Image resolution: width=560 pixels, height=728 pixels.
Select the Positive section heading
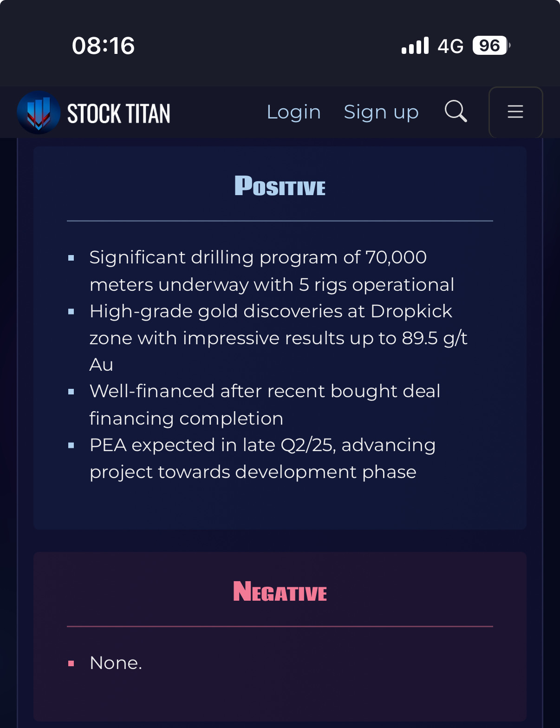[x=280, y=185]
